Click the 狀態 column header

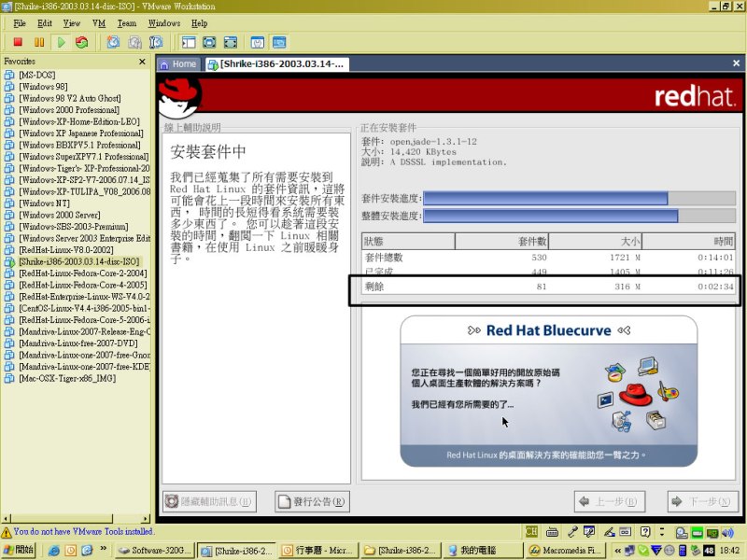(408, 242)
